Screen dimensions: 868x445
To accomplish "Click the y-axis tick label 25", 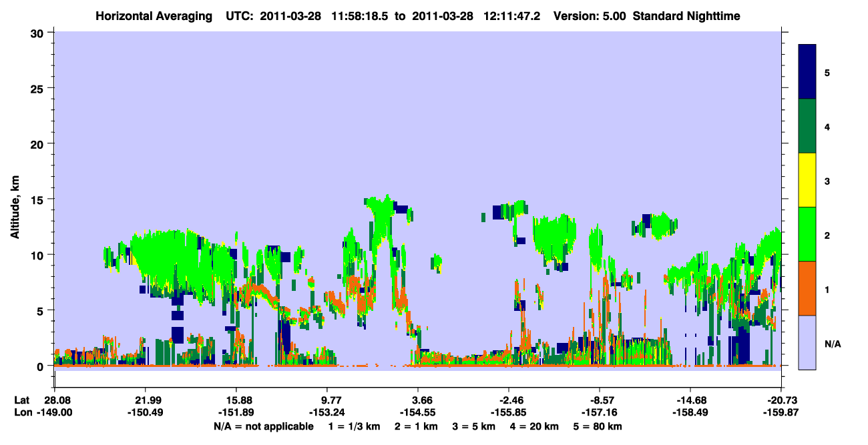I will pyautogui.click(x=39, y=89).
